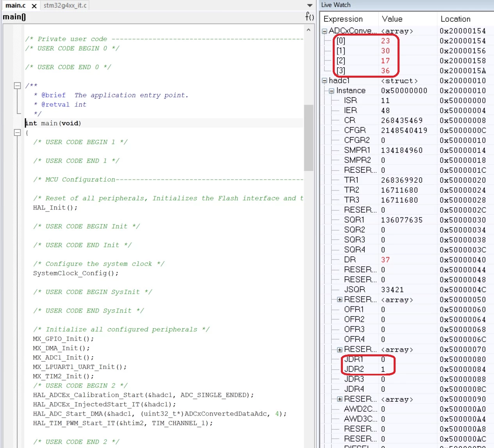Select the CR register row
The image size is (494, 448).
(x=407, y=121)
